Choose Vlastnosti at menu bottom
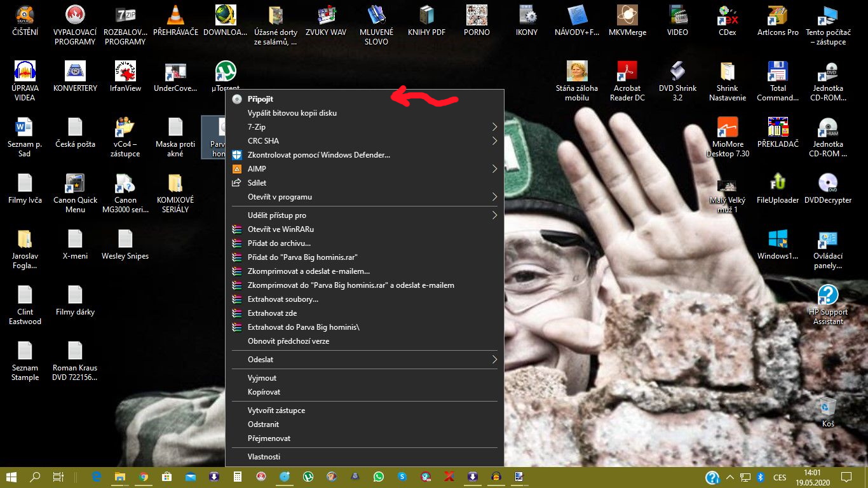 tap(365, 457)
